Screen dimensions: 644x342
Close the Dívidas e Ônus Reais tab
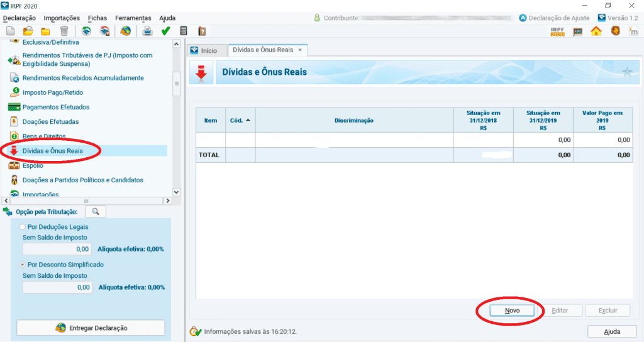[x=300, y=50]
